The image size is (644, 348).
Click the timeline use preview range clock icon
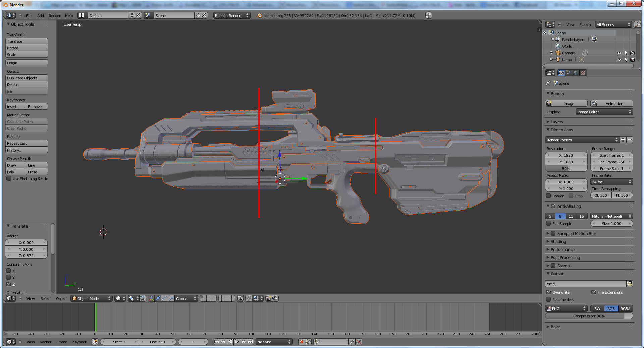[95, 342]
